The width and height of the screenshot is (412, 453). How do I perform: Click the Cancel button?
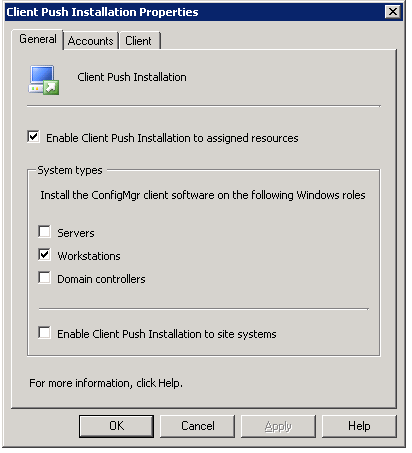[197, 426]
